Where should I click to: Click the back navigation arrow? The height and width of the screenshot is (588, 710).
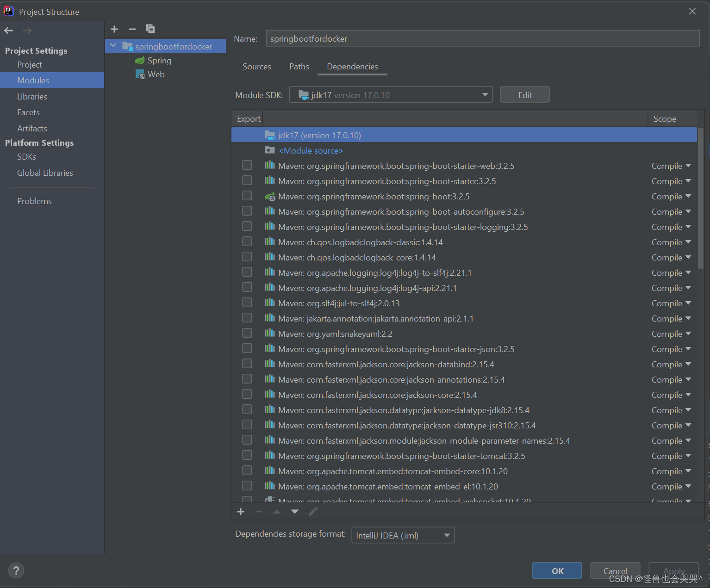[8, 31]
